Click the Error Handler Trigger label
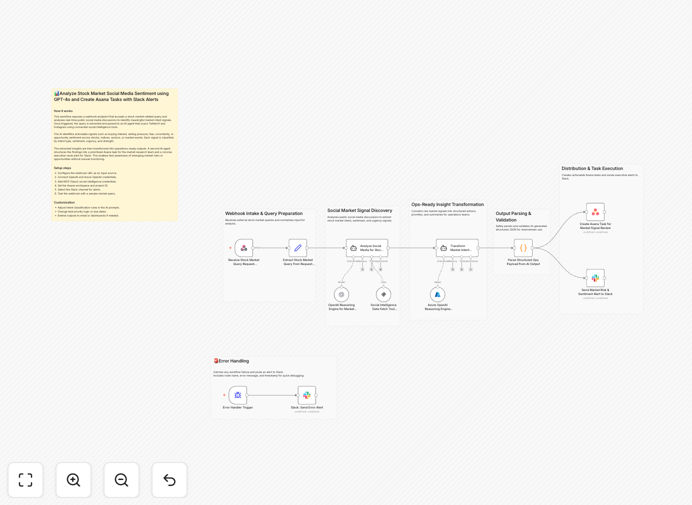Viewport: 692px width, 505px height. point(237,407)
